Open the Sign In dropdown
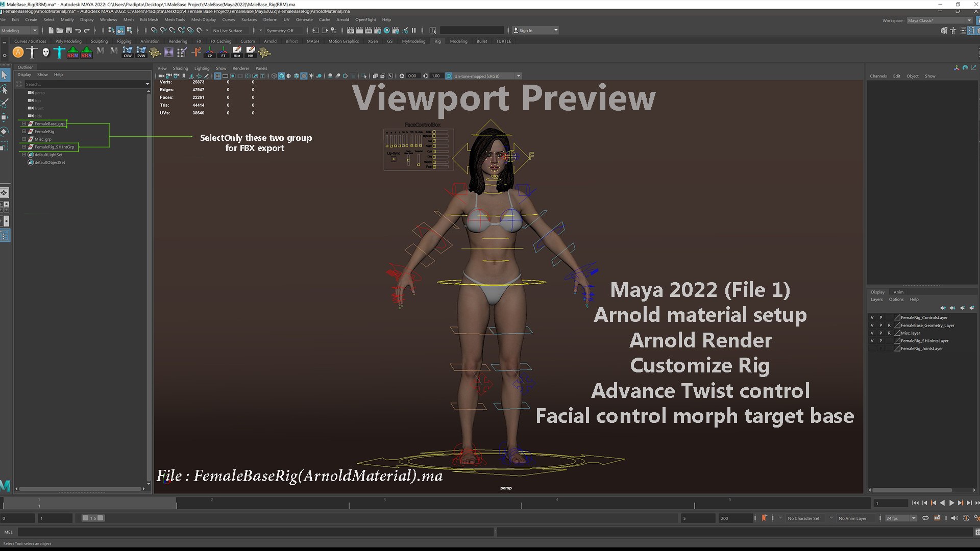 coord(535,31)
